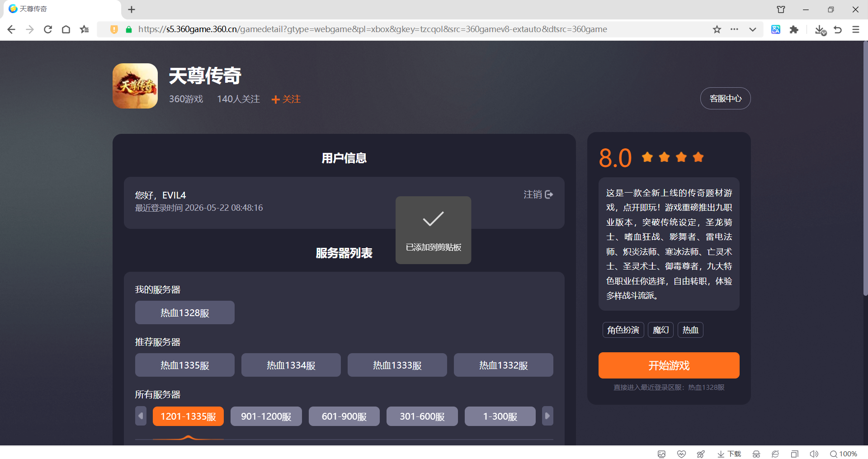Click the 角色扮演 tag

pos(623,330)
